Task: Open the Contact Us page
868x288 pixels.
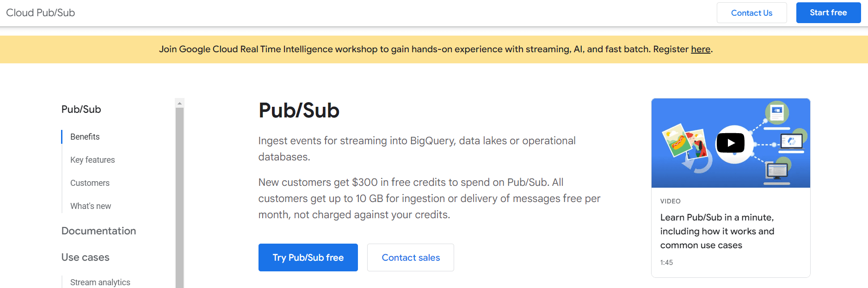Action: [x=751, y=12]
